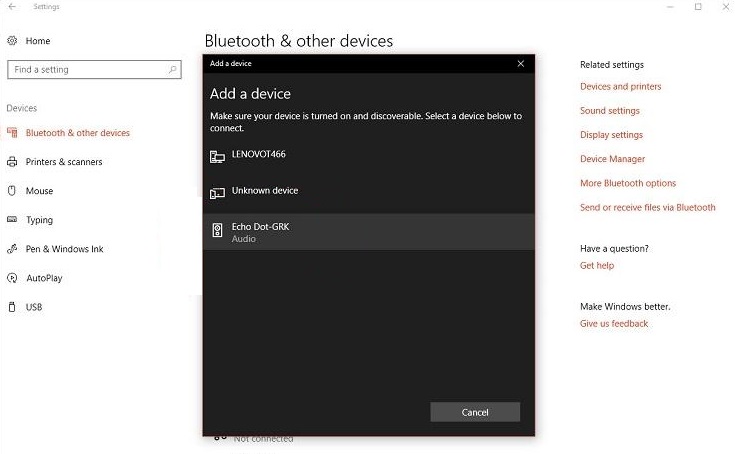Click the Get help link
The image size is (735, 454).
tap(597, 265)
